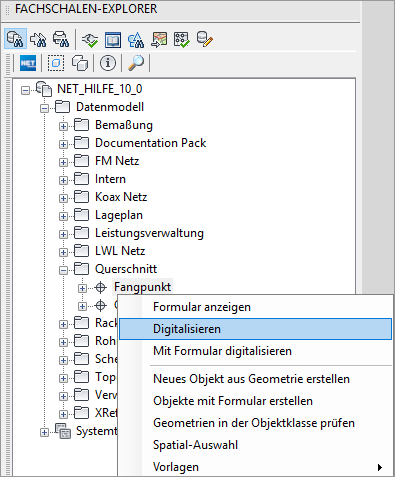This screenshot has height=477, width=395.
Task: Click the magnifying glass search icon
Action: tap(136, 63)
